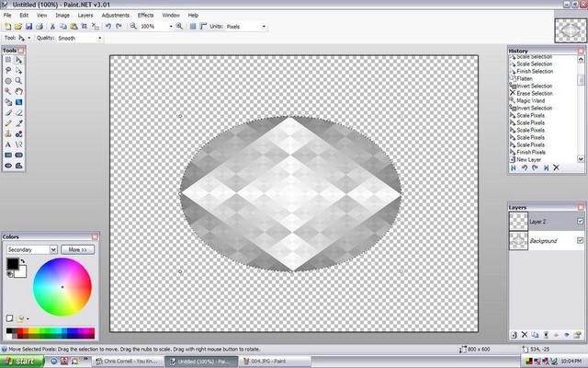Click the History panel scroll down arrow
Viewport: 588px width, 368px height.
point(581,159)
